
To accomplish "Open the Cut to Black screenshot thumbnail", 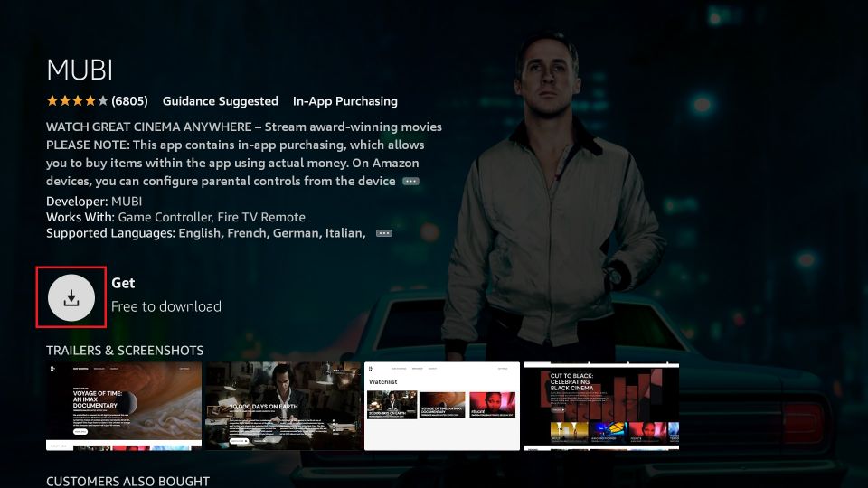I will click(601, 406).
